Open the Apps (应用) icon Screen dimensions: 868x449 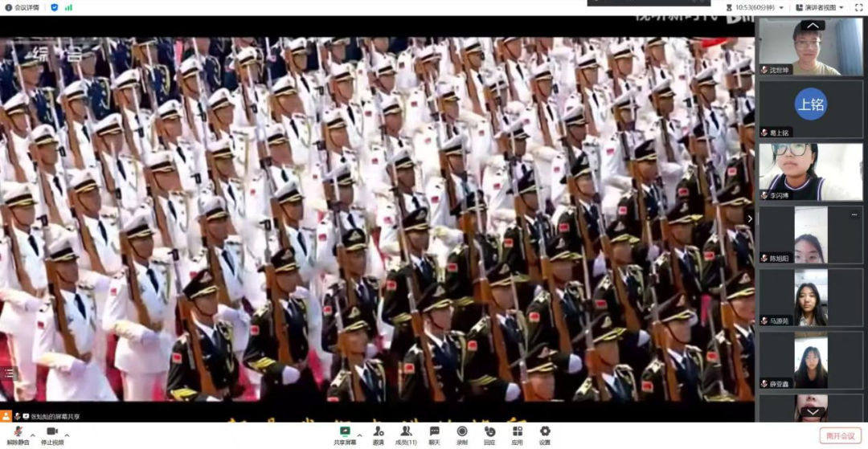coord(517,434)
